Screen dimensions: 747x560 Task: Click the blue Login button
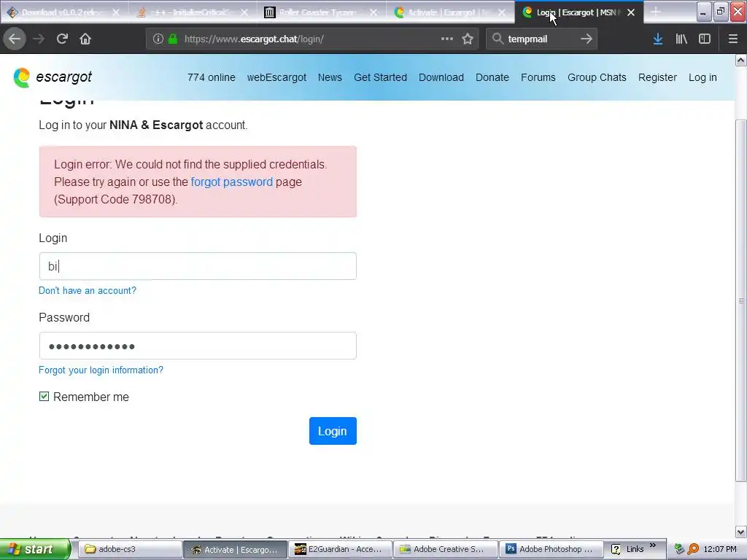pos(333,431)
